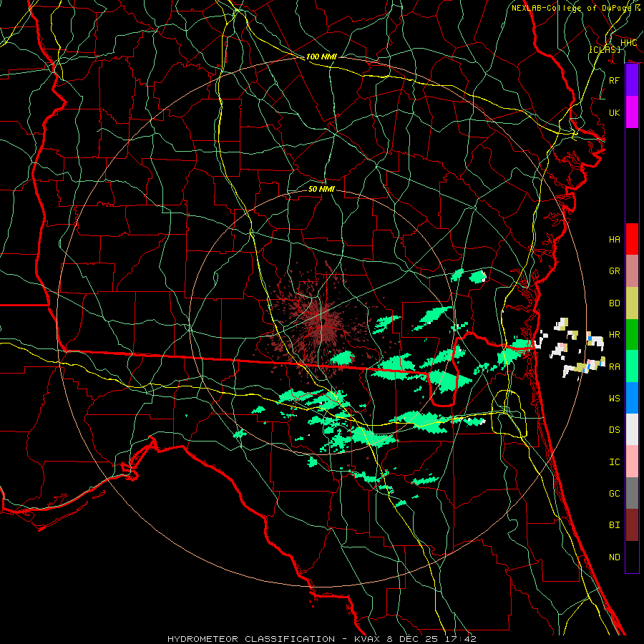The image size is (644, 644).
Task: Click the 100 NMI range ring label
Action: pyautogui.click(x=321, y=57)
